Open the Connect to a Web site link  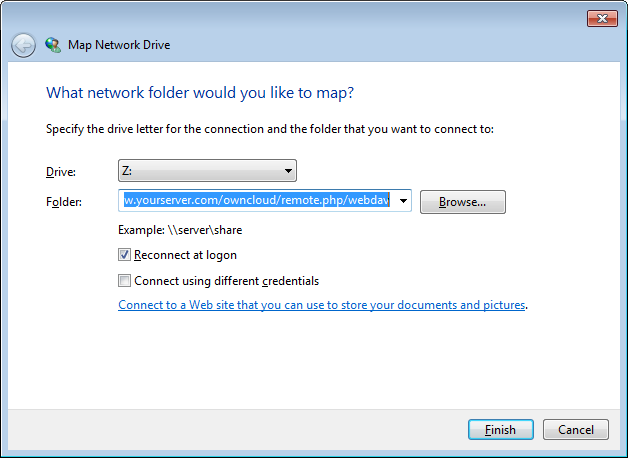pyautogui.click(x=321, y=305)
